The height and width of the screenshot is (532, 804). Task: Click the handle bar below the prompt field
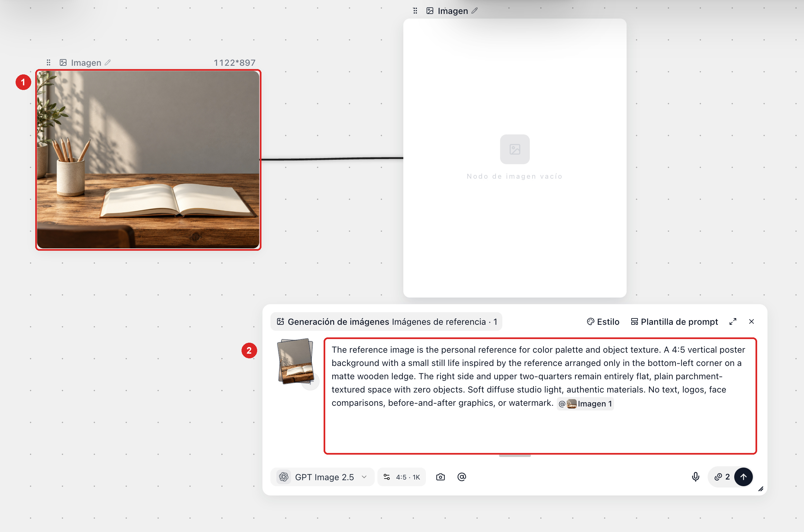[515, 456]
